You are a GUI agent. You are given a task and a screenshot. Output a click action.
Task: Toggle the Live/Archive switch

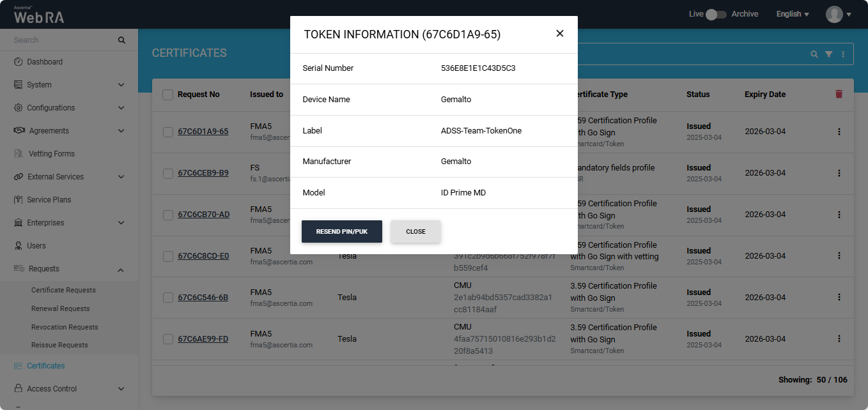[x=716, y=14]
